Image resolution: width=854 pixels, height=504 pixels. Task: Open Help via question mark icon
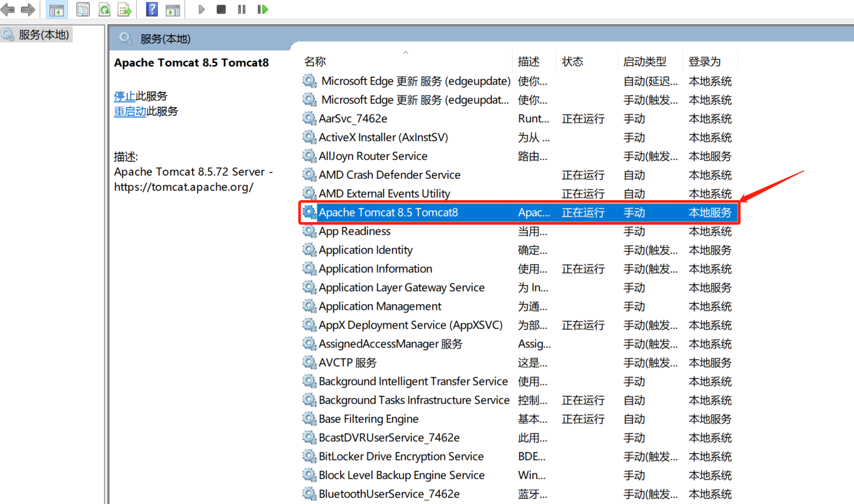152,9
